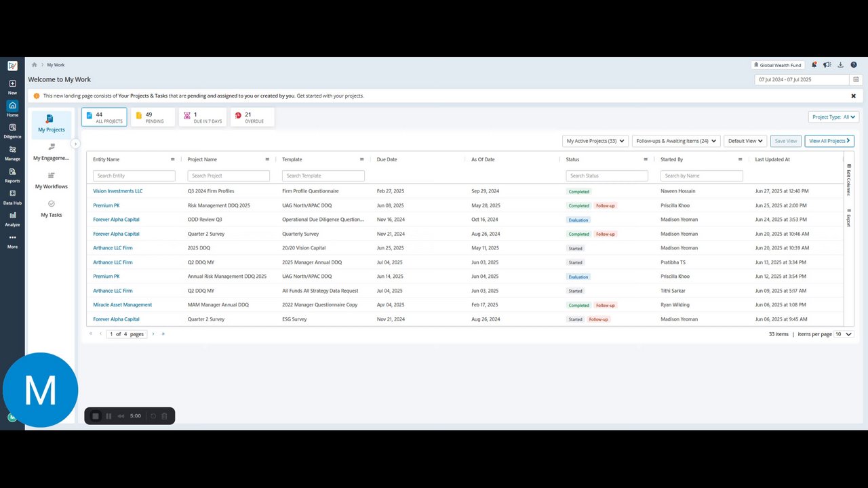Viewport: 868px width, 488px height.
Task: Open the New item sidebar icon
Action: 12,86
